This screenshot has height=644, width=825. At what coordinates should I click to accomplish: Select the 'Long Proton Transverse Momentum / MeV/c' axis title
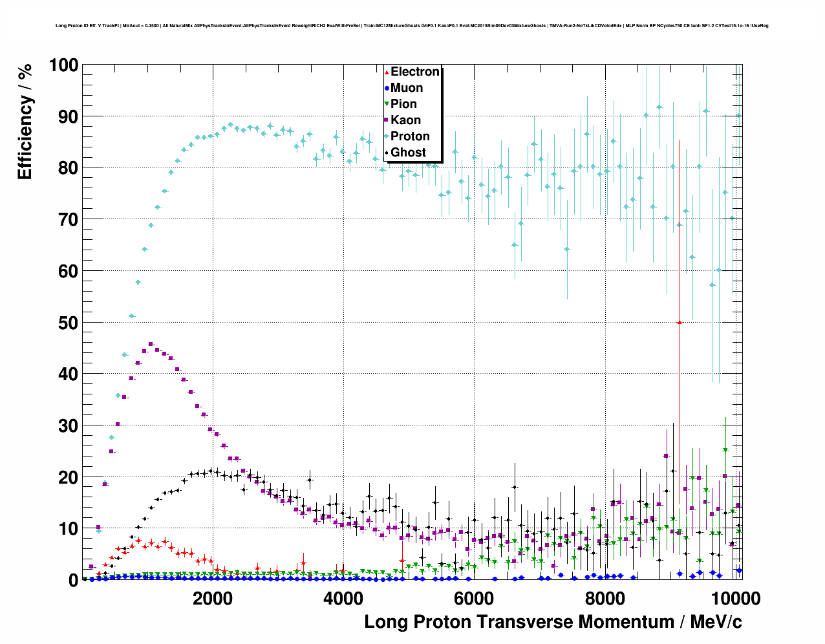(x=553, y=622)
